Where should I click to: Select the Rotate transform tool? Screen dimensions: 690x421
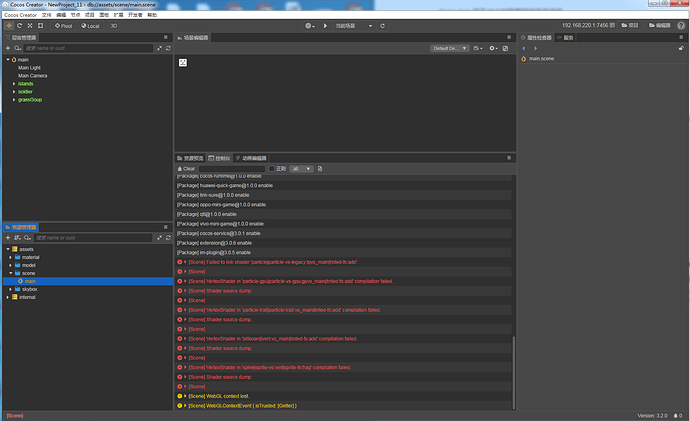[x=19, y=26]
